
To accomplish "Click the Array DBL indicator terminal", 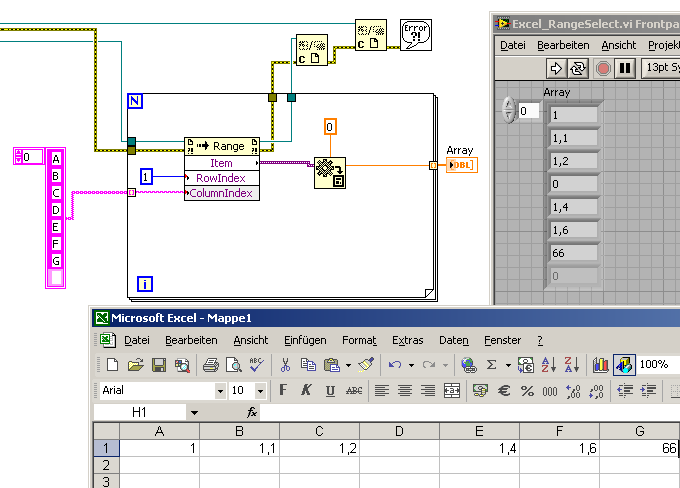I will (462, 165).
